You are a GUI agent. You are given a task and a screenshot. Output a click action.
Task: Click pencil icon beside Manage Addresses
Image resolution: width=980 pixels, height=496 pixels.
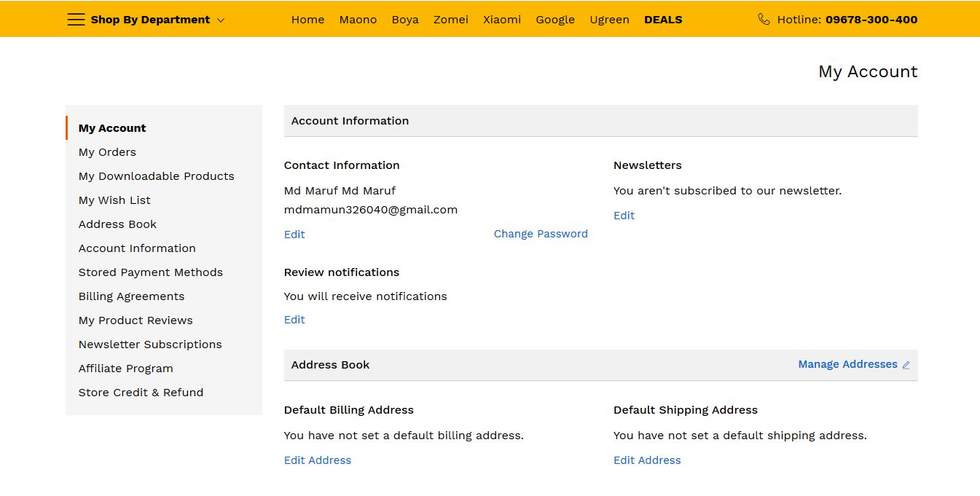[x=906, y=365]
